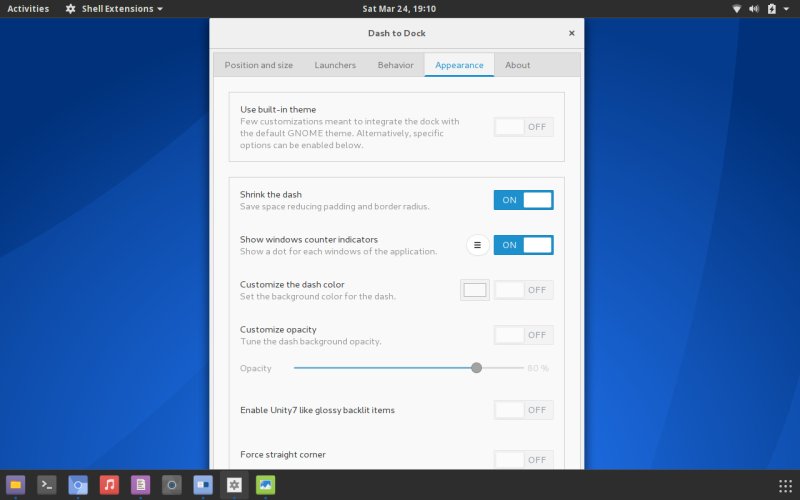Open the clock Sat Mar 24 calendar
Viewport: 800px width, 500px height.
pyautogui.click(x=399, y=9)
